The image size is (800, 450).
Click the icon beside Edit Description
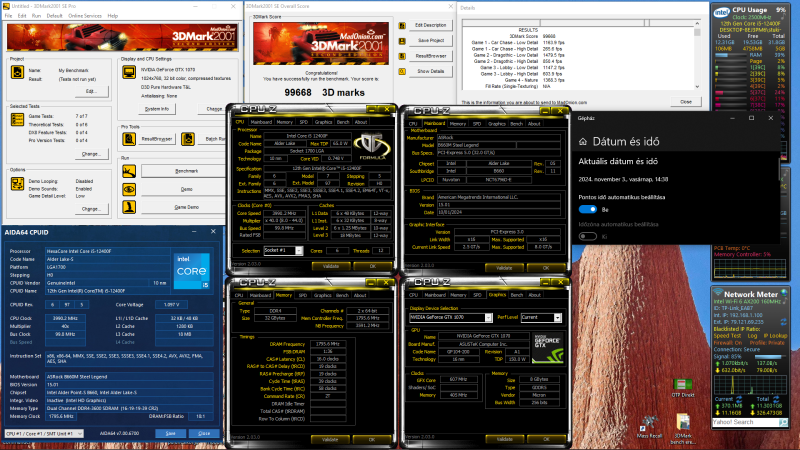point(402,26)
